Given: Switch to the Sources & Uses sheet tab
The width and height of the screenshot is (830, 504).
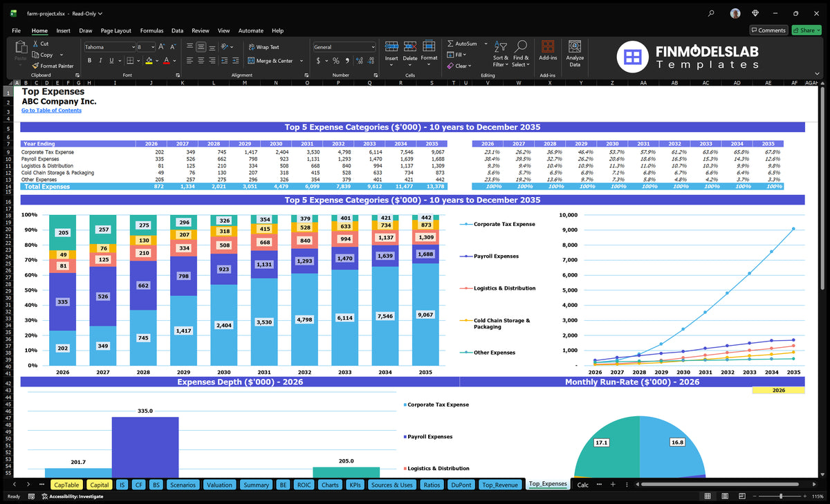Looking at the screenshot, I should [392, 485].
